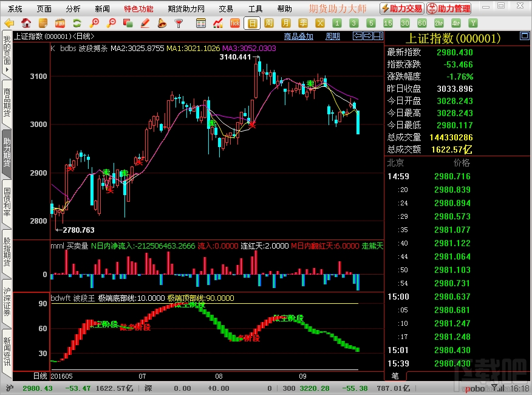Open the 周期 period dropdown link
The image size is (532, 395).
coord(333,36)
